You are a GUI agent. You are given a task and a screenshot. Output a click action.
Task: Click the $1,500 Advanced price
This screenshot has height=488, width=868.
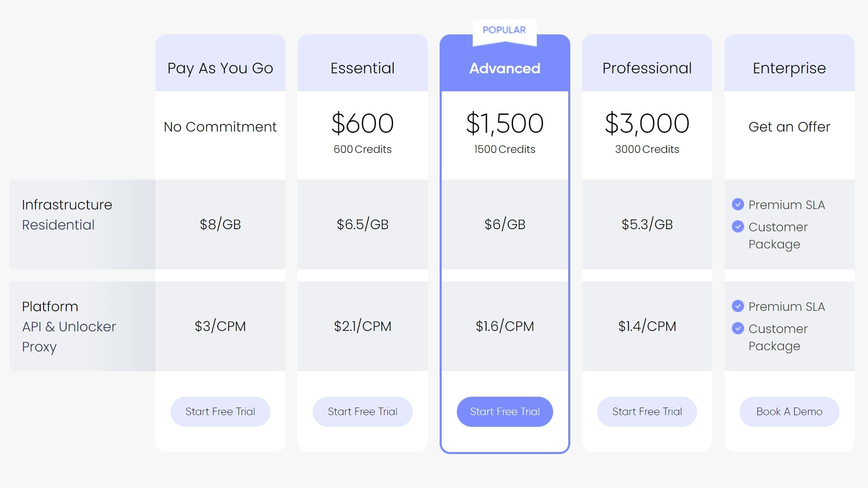click(x=505, y=124)
